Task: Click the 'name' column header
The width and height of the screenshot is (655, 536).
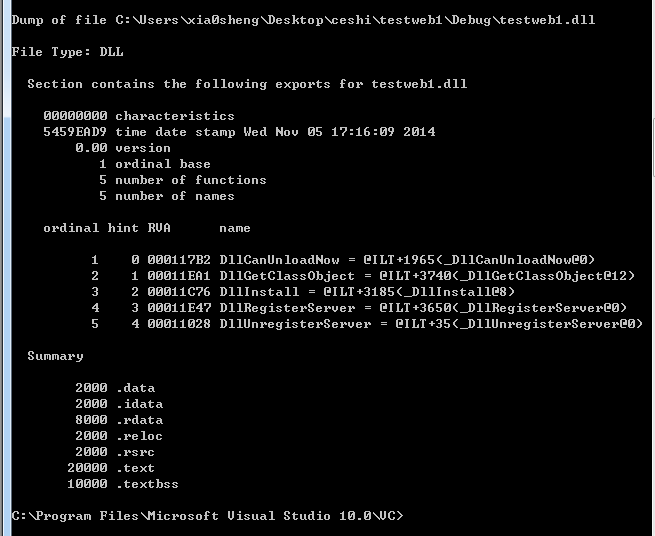Action: (x=235, y=228)
